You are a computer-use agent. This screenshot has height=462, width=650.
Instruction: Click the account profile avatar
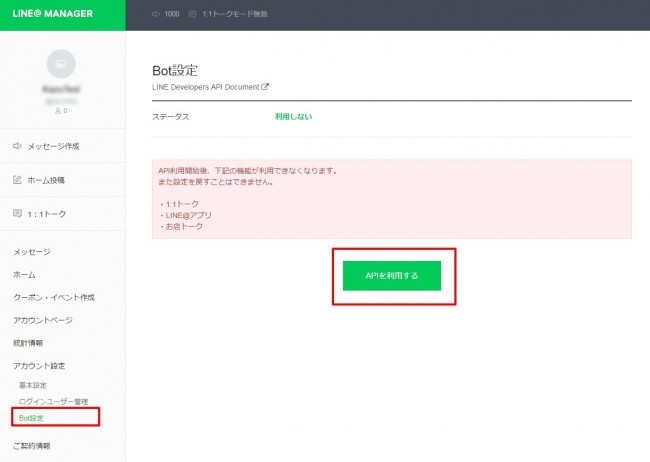pos(61,64)
